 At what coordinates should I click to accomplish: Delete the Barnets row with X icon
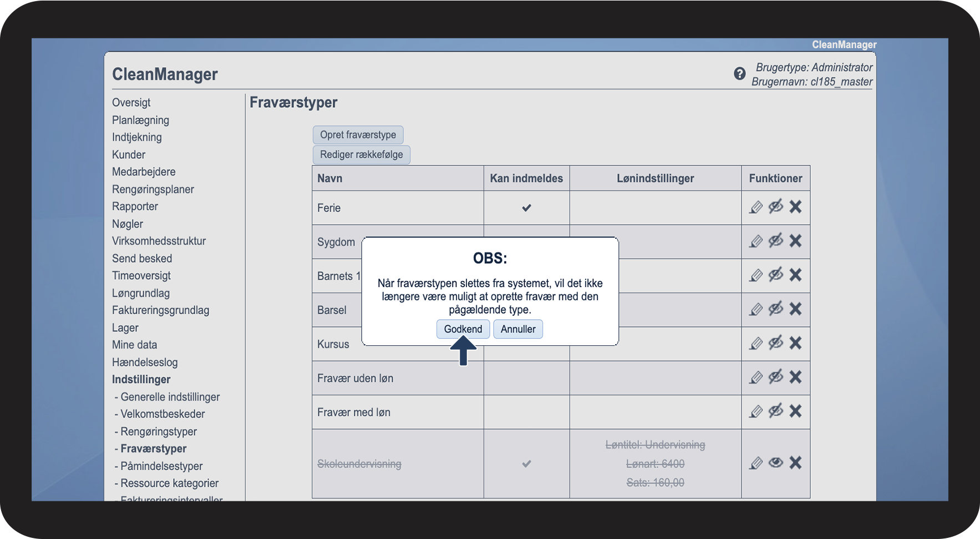click(x=795, y=275)
